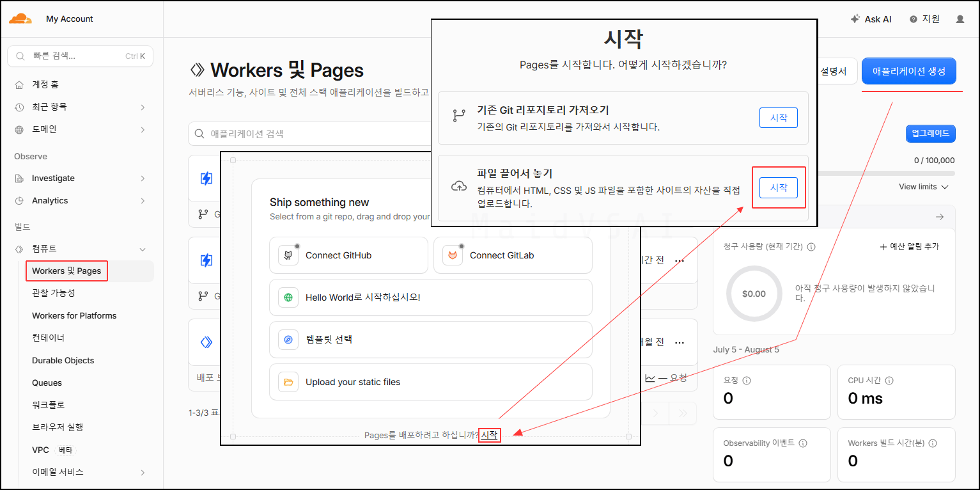Click the 애플리케이션 검색 search field
This screenshot has width=980, height=490.
pyautogui.click(x=310, y=134)
